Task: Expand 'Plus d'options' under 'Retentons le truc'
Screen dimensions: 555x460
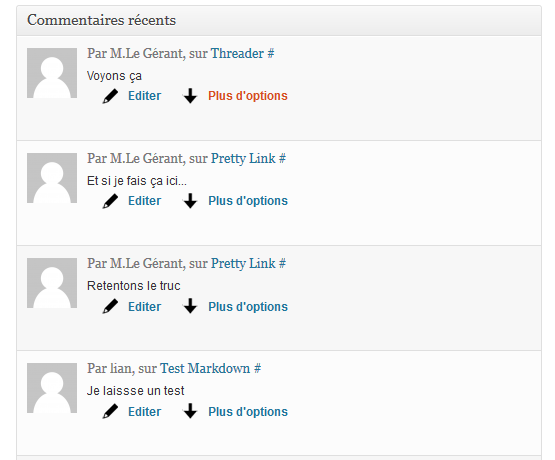Action: 248,307
